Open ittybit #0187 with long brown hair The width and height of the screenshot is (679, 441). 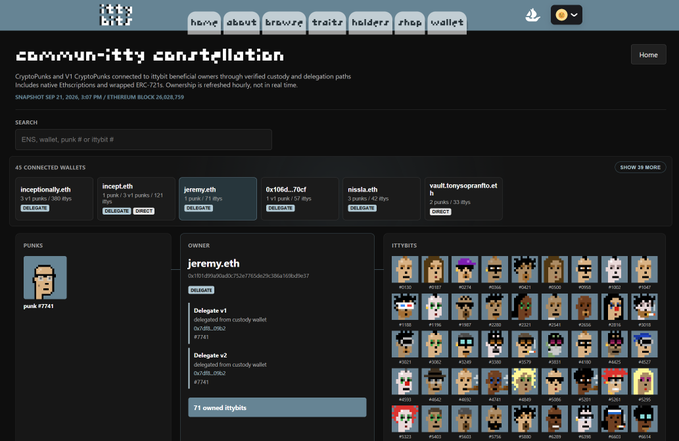[435, 269]
